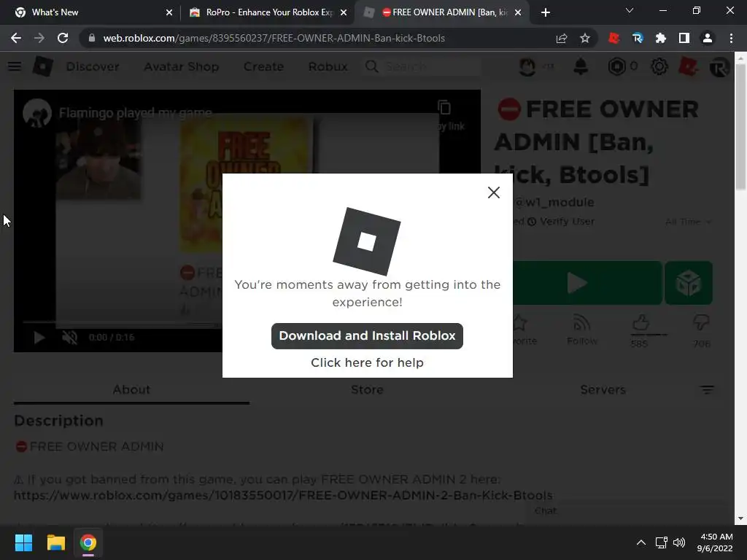This screenshot has height=560, width=747.
Task: Open the Click here for help link
Action: tap(367, 362)
